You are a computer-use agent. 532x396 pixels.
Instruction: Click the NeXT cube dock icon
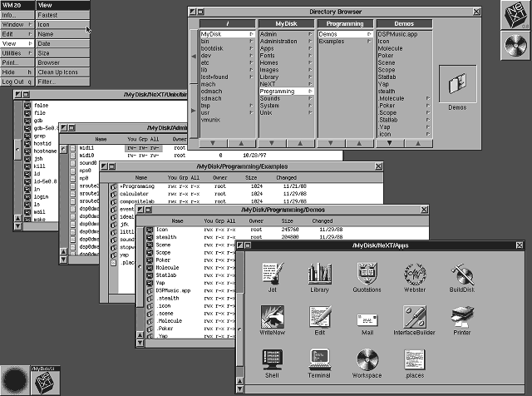point(515,15)
